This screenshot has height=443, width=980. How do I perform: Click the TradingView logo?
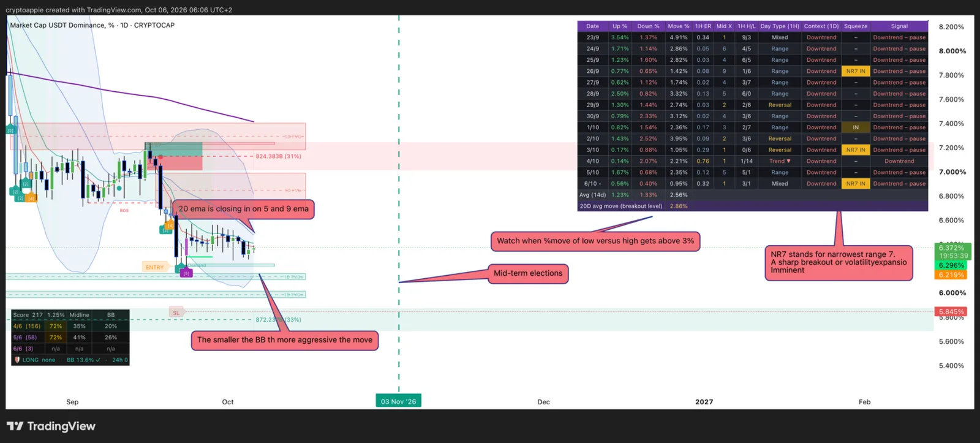(51, 426)
